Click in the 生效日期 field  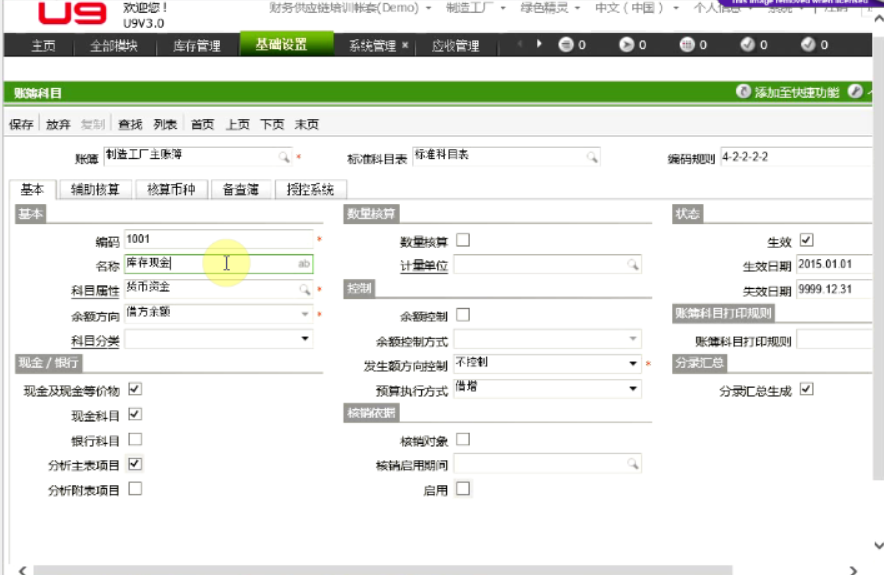834,264
